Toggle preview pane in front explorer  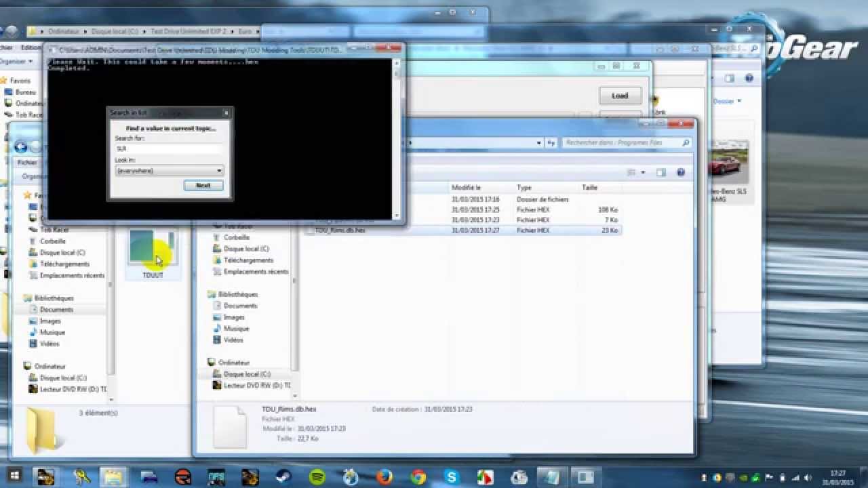coord(661,173)
